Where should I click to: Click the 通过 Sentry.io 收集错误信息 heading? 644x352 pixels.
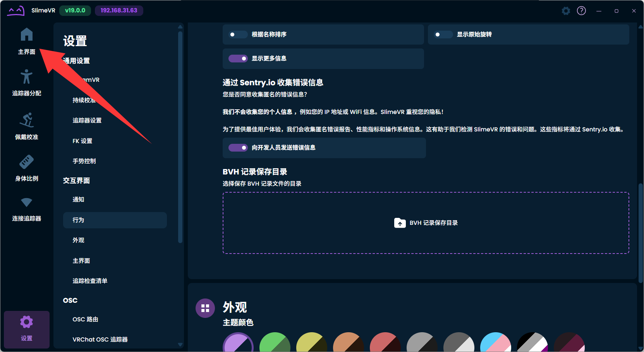pyautogui.click(x=273, y=83)
